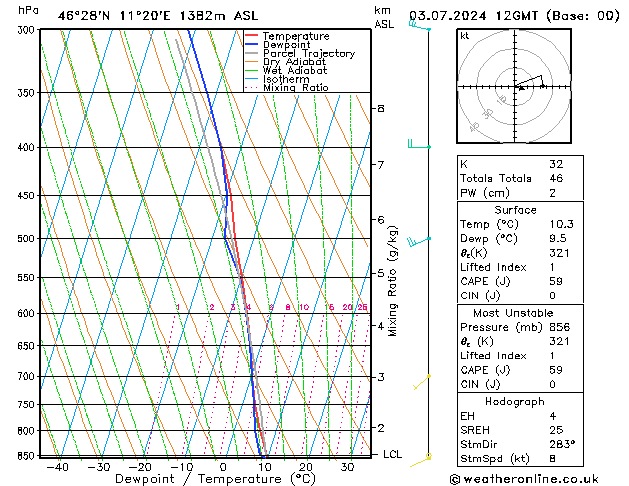This screenshot has width=629, height=486.
Task: Click the -20 temperature axis label
Action: point(140,467)
